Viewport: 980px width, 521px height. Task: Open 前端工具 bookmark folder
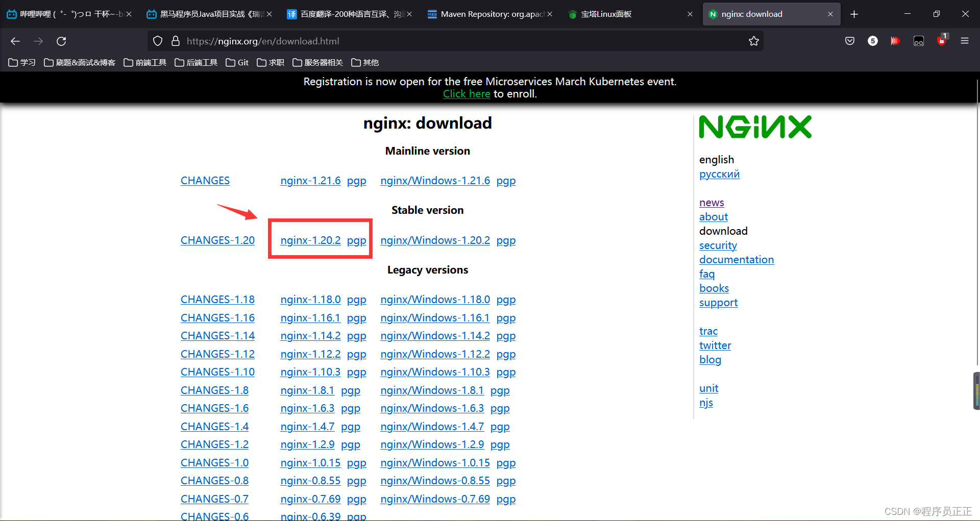coord(145,62)
